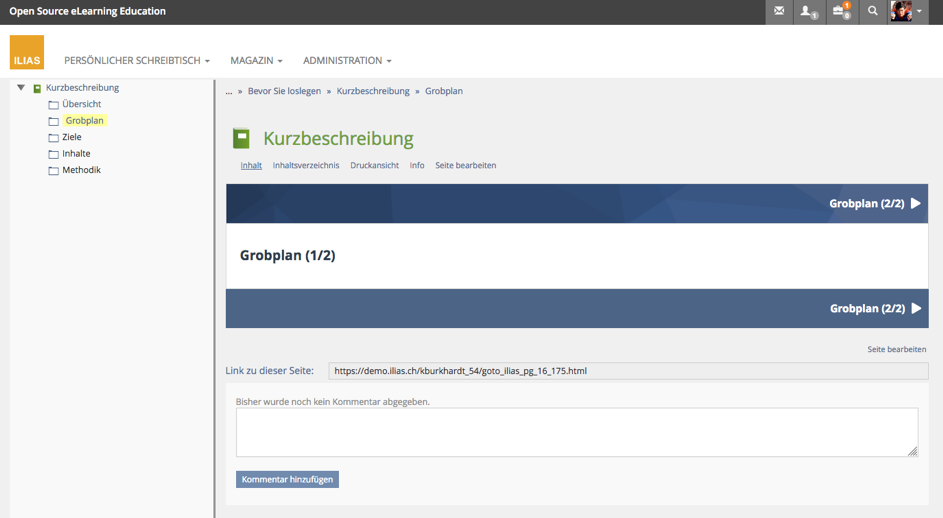
Task: Open the Administration dropdown menu
Action: (347, 61)
